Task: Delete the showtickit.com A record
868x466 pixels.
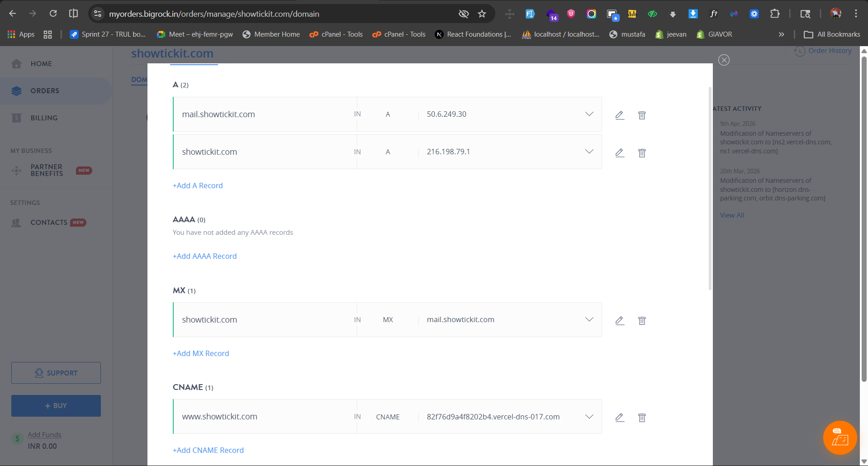Action: click(x=642, y=152)
